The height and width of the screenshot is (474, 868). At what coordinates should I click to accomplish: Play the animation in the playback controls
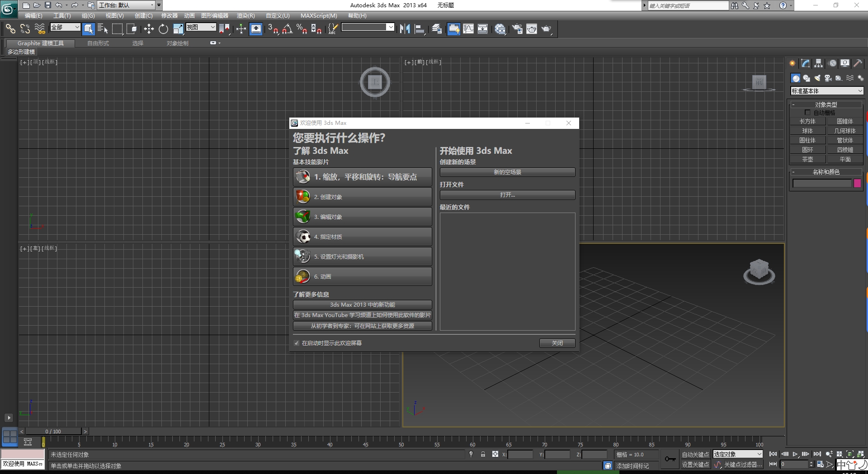coord(795,454)
